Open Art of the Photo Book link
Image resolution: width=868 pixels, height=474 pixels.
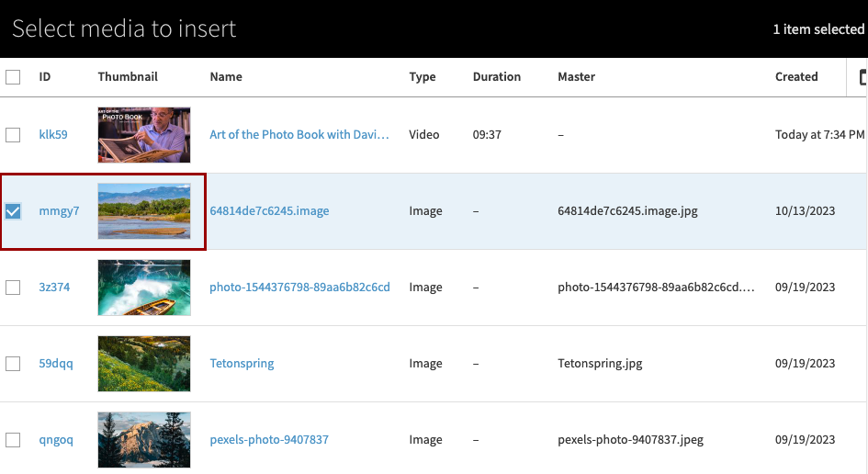299,135
